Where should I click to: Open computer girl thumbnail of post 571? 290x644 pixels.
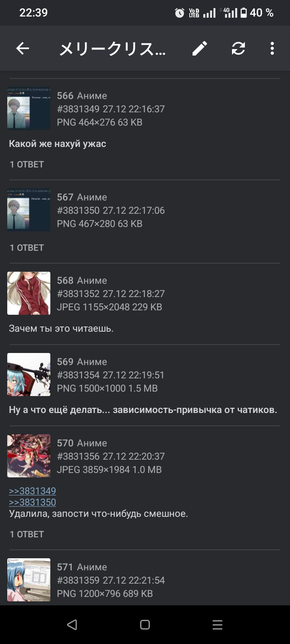29,580
